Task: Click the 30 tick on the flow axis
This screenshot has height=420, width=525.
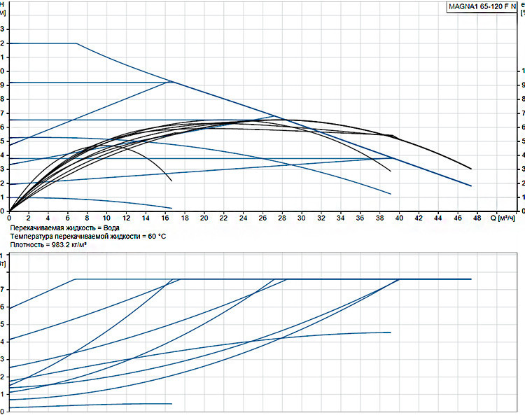Action: pos(301,218)
